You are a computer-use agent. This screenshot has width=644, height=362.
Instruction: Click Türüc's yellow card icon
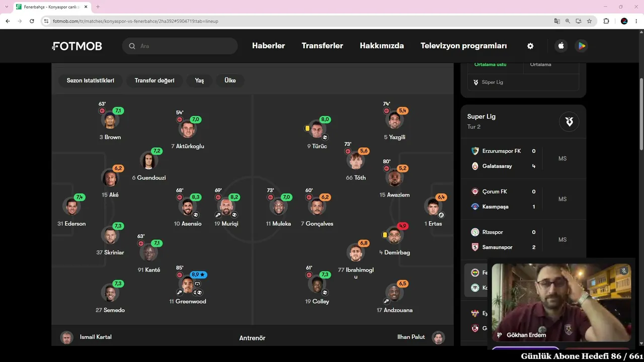click(x=307, y=128)
